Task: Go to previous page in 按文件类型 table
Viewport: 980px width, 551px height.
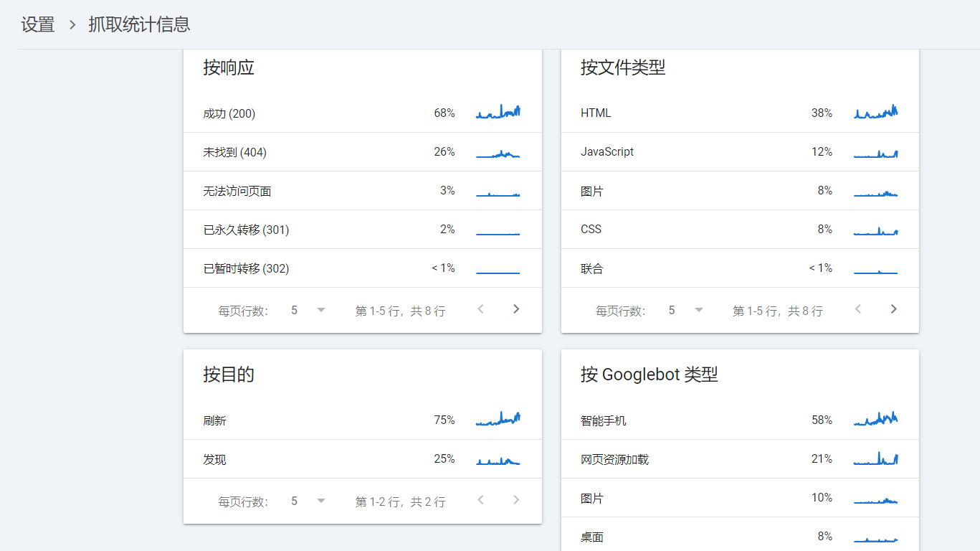Action: click(858, 309)
